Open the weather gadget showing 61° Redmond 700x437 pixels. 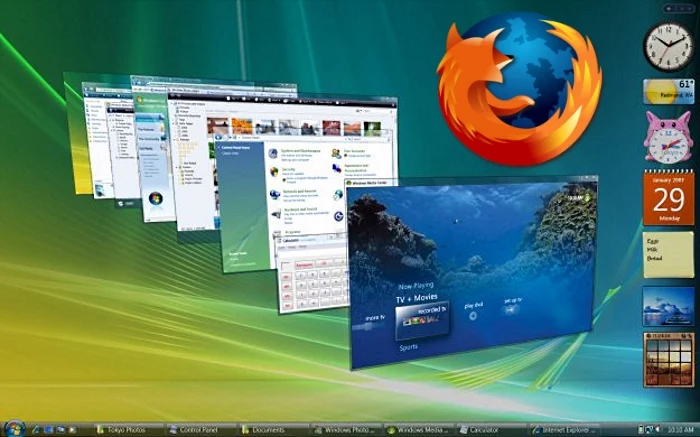point(668,92)
